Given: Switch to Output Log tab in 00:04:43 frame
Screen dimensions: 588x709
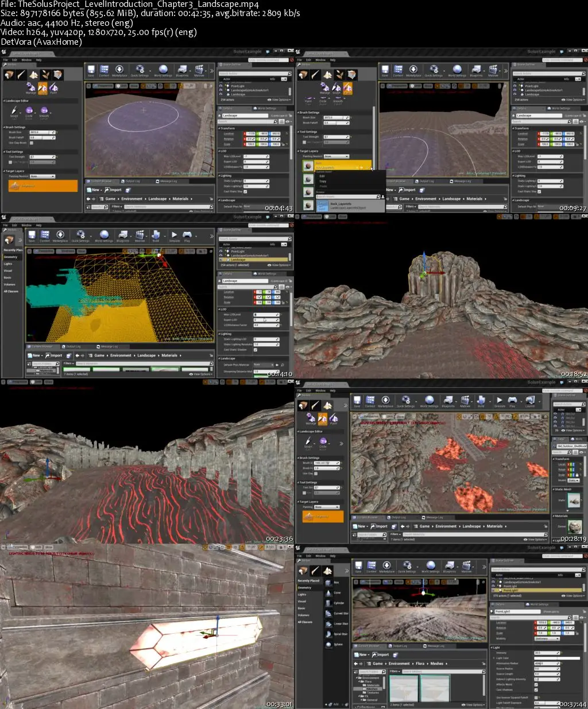Looking at the screenshot, I should [x=131, y=181].
